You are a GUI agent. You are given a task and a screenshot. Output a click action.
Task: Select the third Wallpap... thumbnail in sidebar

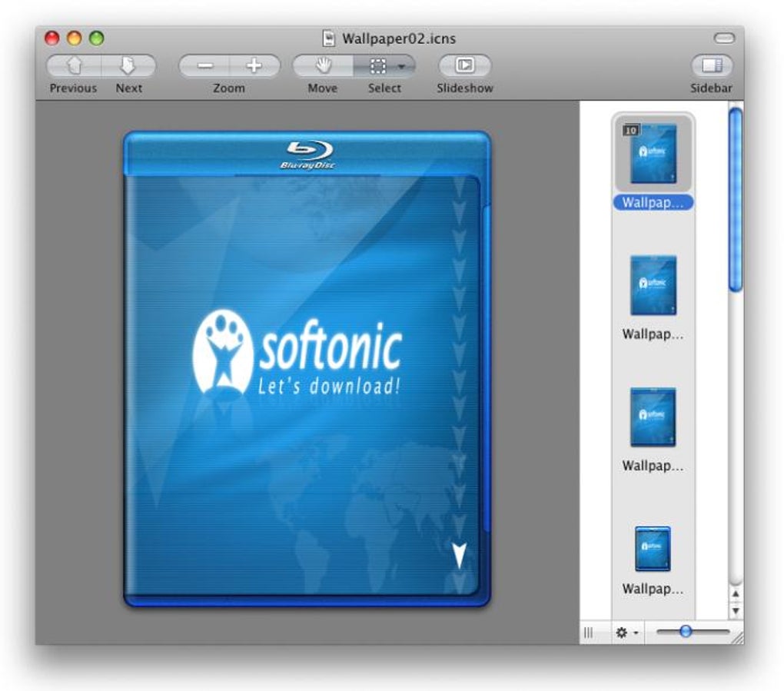point(653,417)
